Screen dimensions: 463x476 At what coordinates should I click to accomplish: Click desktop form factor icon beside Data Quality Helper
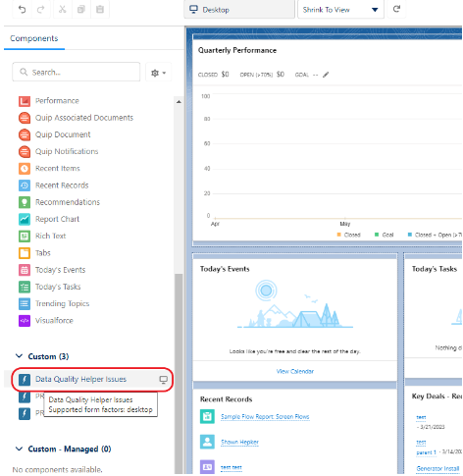pos(163,379)
